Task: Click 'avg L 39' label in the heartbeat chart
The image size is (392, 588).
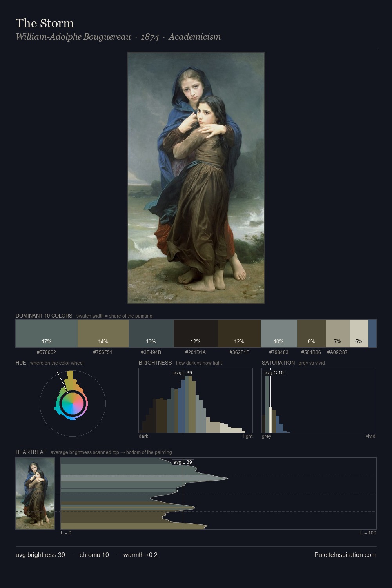Action: (183, 462)
